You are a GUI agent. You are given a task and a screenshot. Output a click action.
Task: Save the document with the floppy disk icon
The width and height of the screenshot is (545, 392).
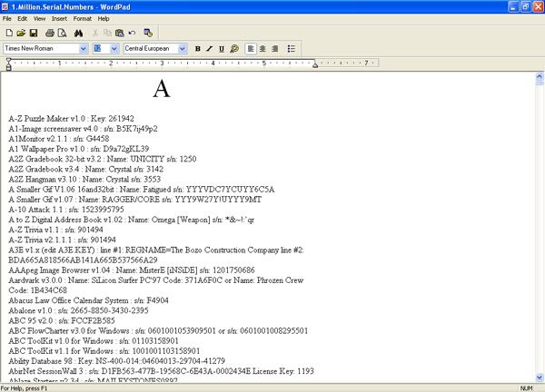[34, 33]
